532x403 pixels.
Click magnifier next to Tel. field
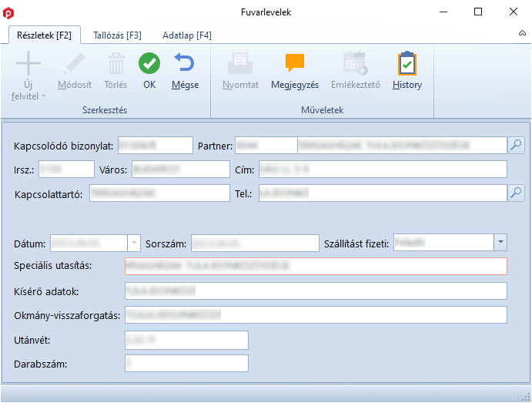[516, 193]
